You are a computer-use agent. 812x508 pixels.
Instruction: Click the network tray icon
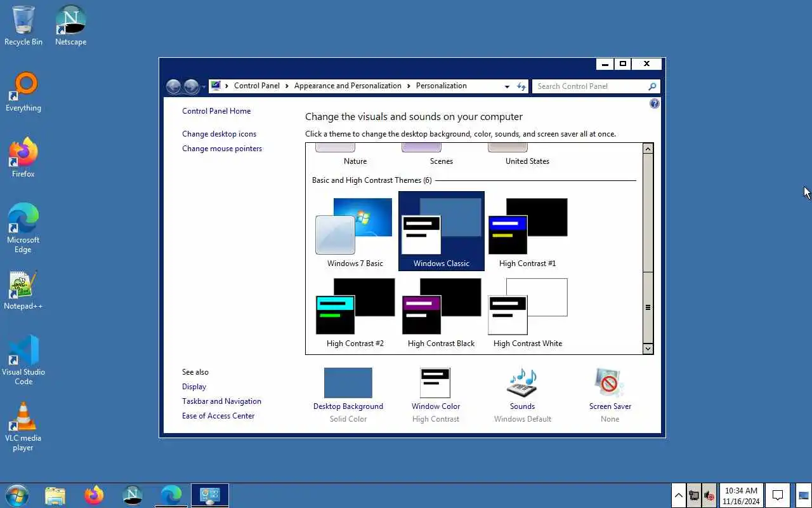coord(694,495)
